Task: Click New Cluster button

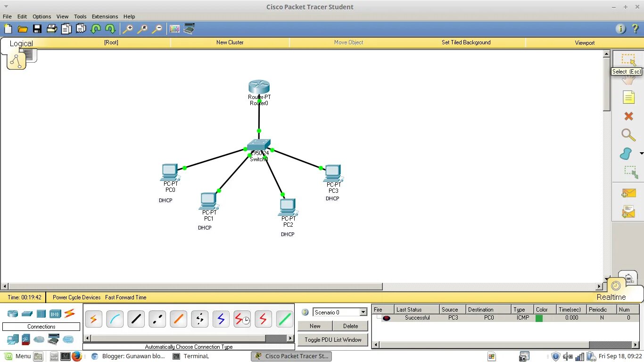Action: [230, 42]
